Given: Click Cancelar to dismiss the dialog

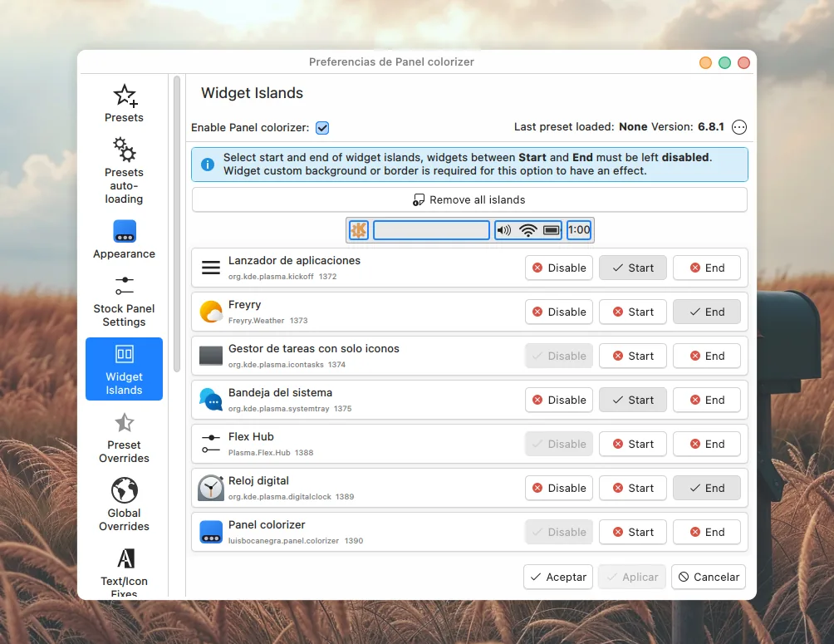Looking at the screenshot, I should (709, 577).
